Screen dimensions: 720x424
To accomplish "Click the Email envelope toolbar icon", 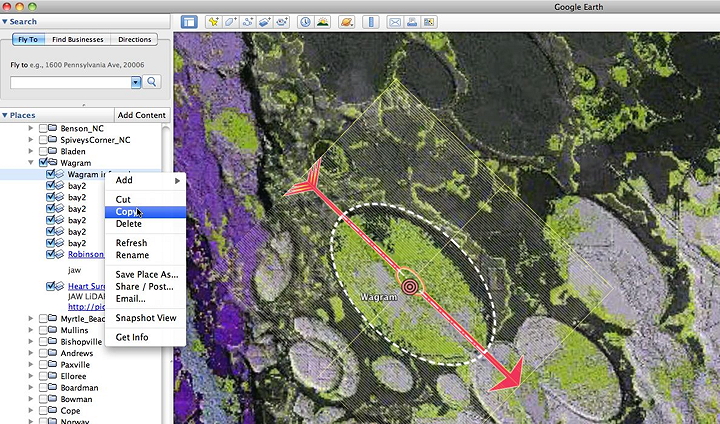I will 395,21.
